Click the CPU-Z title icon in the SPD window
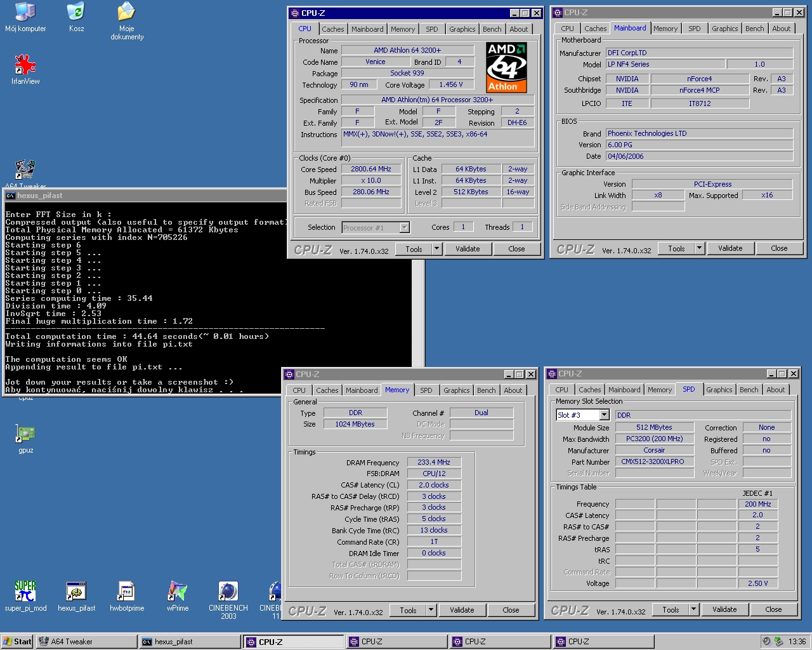This screenshot has width=812, height=650. (552, 374)
